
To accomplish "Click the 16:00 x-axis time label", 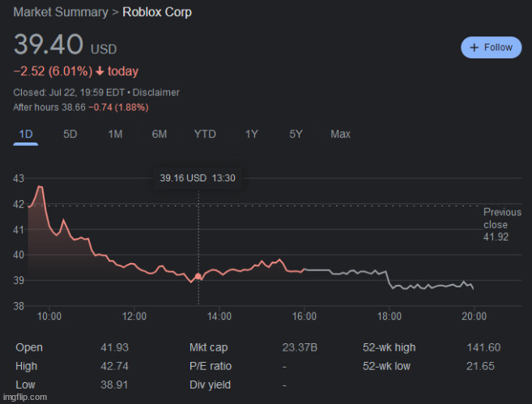I will pos(304,317).
